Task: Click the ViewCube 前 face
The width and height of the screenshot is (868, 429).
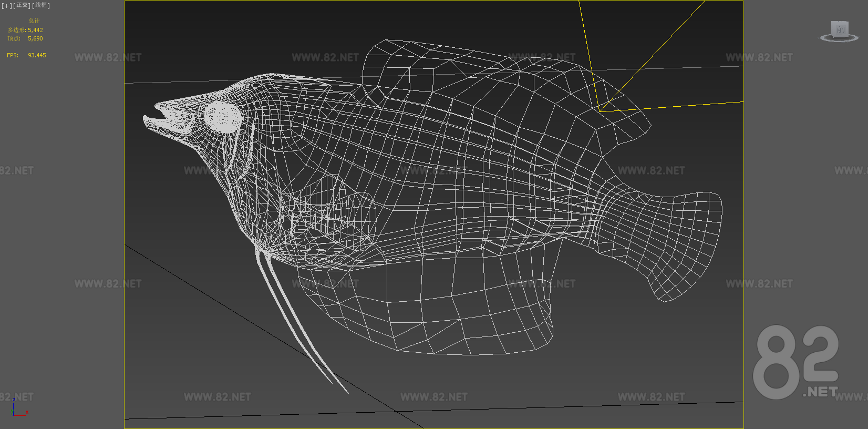Action: coord(840,29)
